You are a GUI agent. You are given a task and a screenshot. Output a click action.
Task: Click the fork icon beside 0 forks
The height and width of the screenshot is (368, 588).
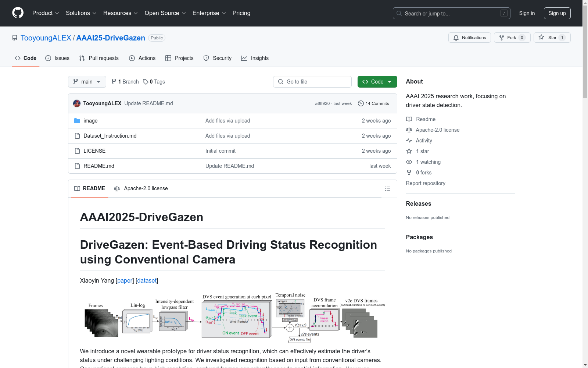409,173
